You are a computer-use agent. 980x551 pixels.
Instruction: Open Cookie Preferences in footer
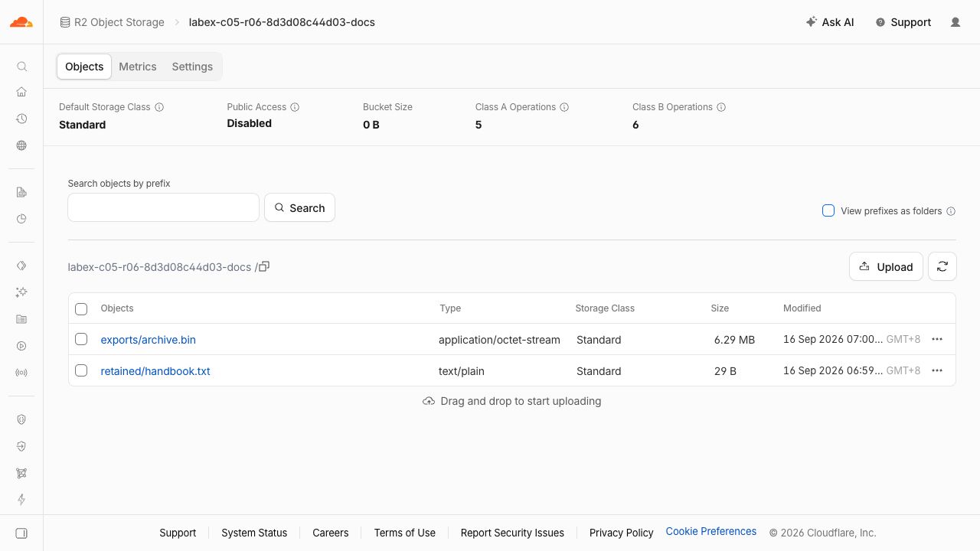pyautogui.click(x=711, y=531)
